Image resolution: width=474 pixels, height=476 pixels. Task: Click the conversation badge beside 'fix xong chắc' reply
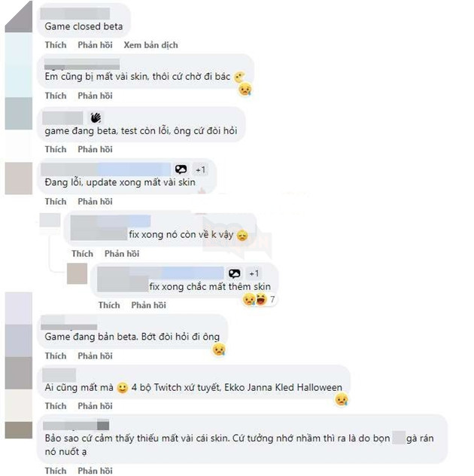235,273
